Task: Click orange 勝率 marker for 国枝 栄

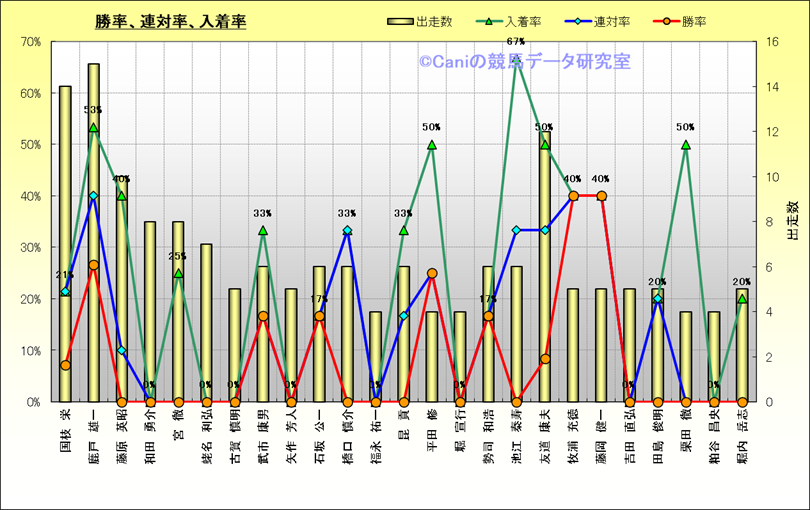Action: coord(65,365)
